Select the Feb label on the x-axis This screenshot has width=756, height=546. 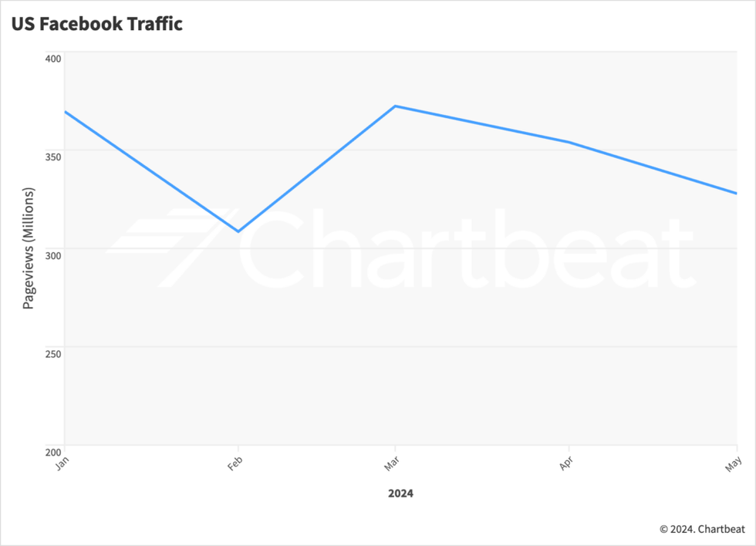pyautogui.click(x=235, y=463)
